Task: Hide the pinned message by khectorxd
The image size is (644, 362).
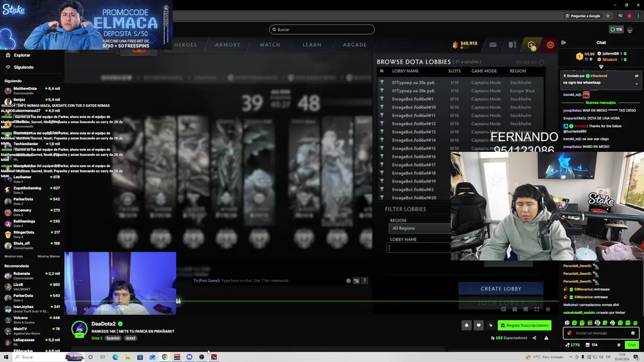Action: (x=636, y=76)
